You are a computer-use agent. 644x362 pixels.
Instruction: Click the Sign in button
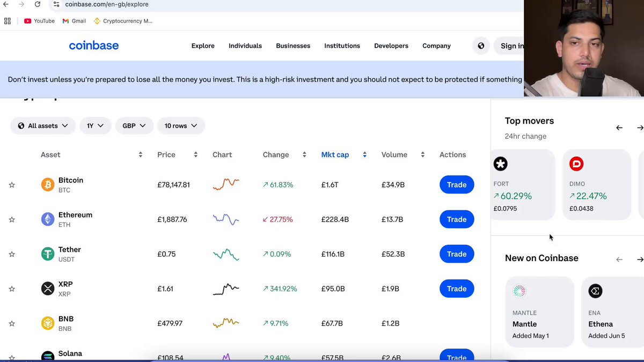509,46
